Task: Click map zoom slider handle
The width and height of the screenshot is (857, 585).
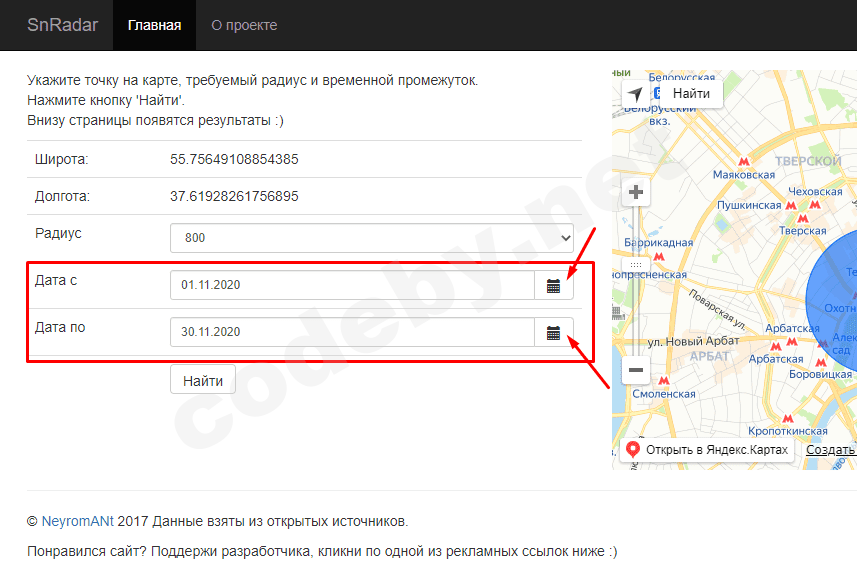Action: click(636, 265)
